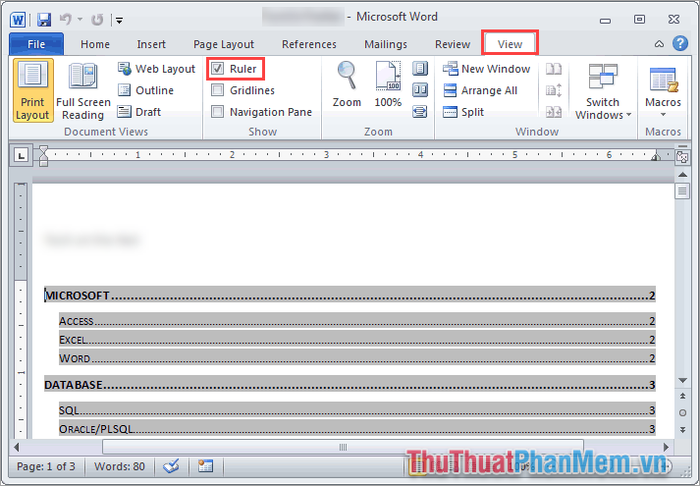Open Select Browse Object circle
700x486 pixels.
[x=683, y=413]
